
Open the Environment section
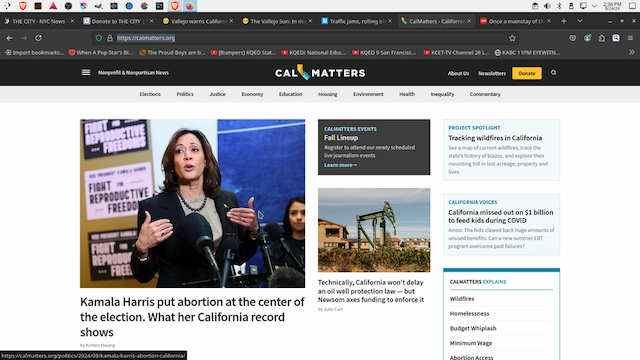(x=368, y=94)
